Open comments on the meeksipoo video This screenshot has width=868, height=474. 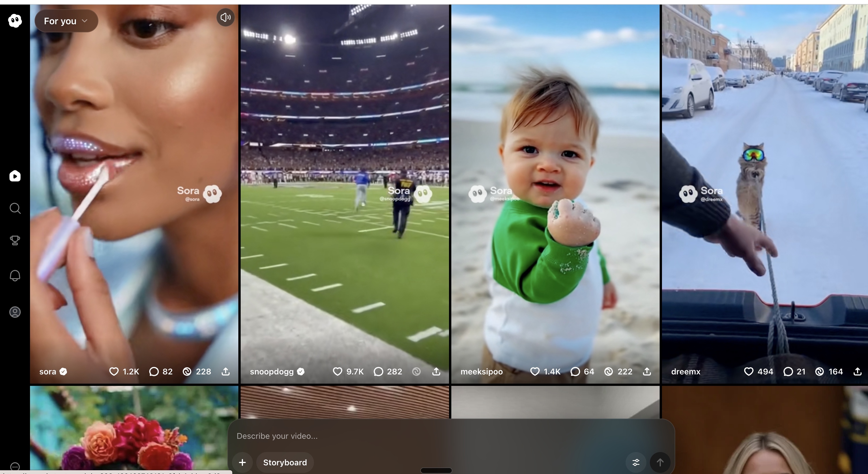(x=575, y=372)
